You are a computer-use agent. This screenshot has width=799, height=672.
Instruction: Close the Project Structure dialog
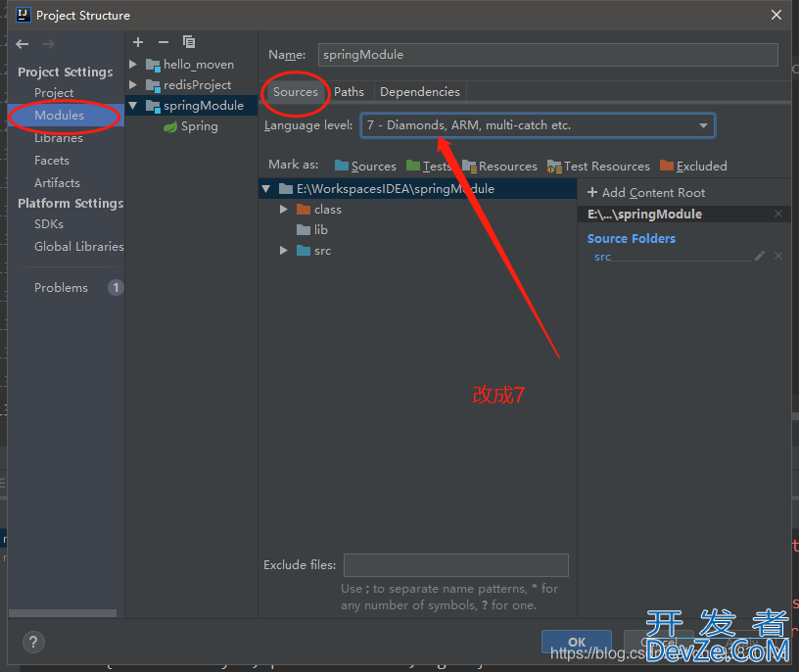tap(776, 15)
